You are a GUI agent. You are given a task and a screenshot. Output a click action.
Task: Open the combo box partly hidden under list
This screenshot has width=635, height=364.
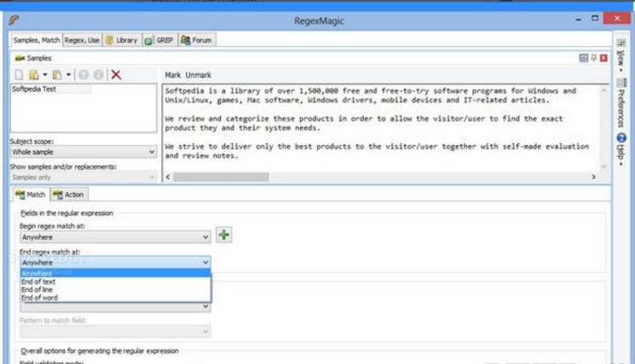click(115, 307)
